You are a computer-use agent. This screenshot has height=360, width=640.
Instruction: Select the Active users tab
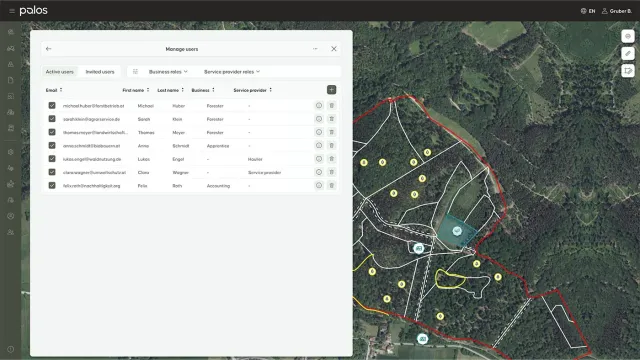(60, 72)
